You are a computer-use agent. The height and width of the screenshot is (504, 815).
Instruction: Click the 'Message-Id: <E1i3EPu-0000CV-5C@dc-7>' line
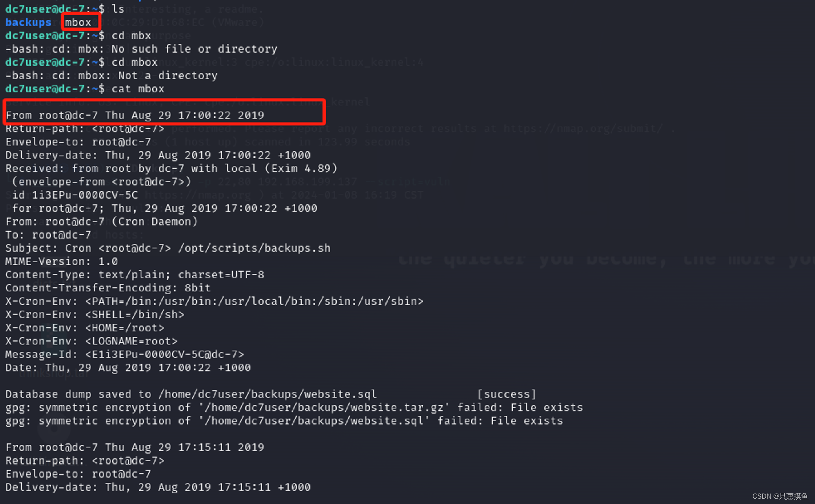[125, 354]
